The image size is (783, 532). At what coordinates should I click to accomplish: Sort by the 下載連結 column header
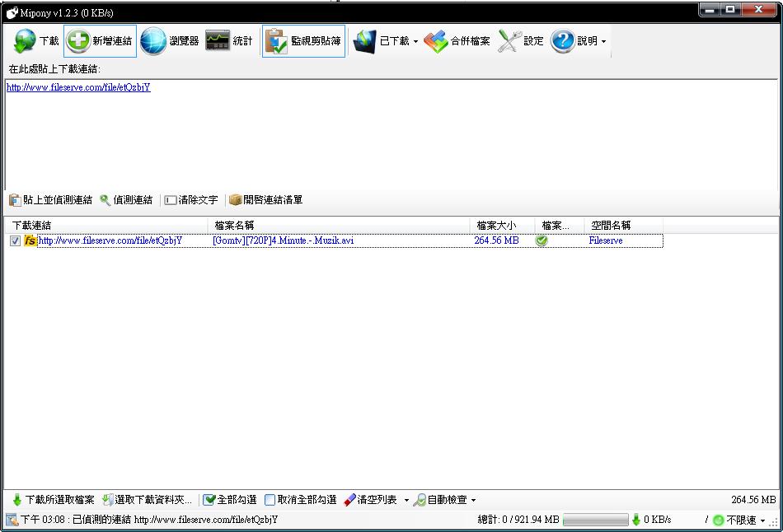(105, 226)
